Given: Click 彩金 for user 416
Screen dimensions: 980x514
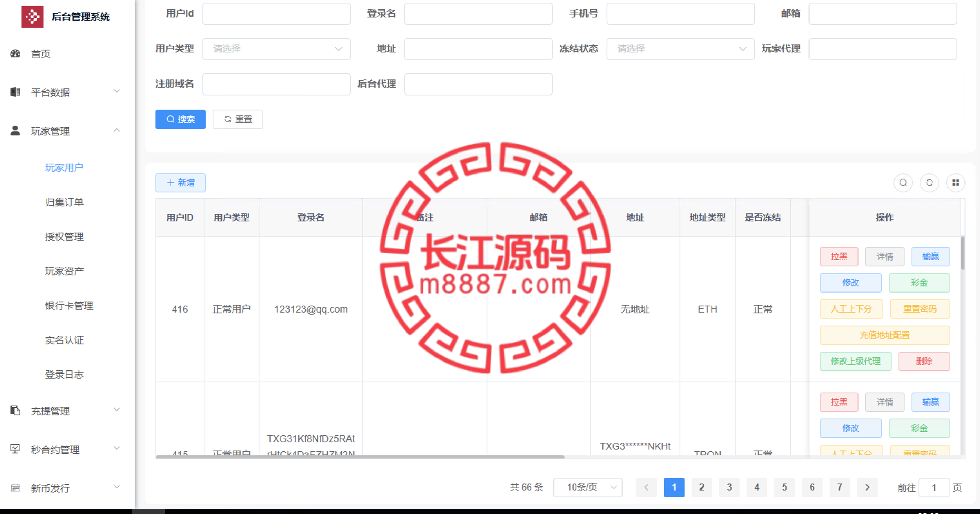Looking at the screenshot, I should 919,283.
